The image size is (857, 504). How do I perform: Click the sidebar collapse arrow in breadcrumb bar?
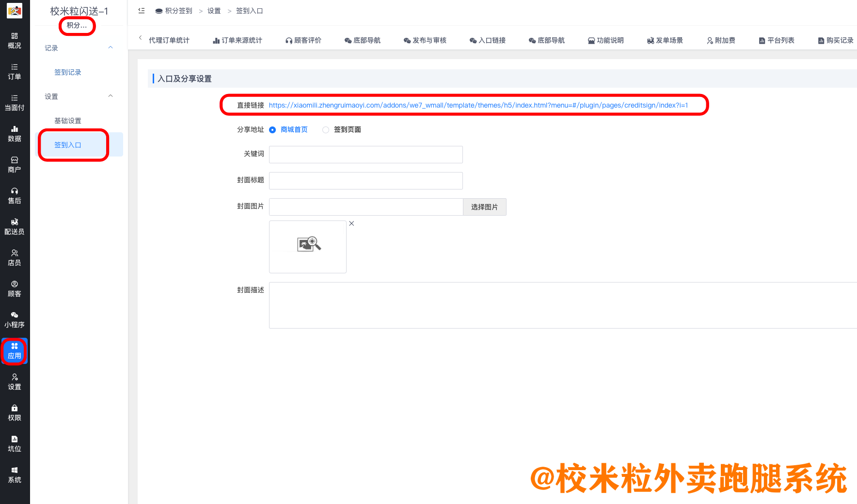(x=141, y=10)
